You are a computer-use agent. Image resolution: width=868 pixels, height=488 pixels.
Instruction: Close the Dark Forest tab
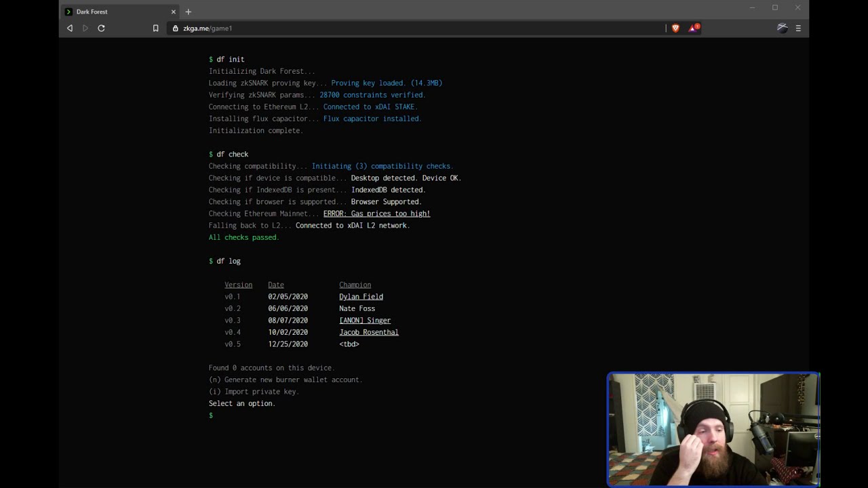click(174, 12)
